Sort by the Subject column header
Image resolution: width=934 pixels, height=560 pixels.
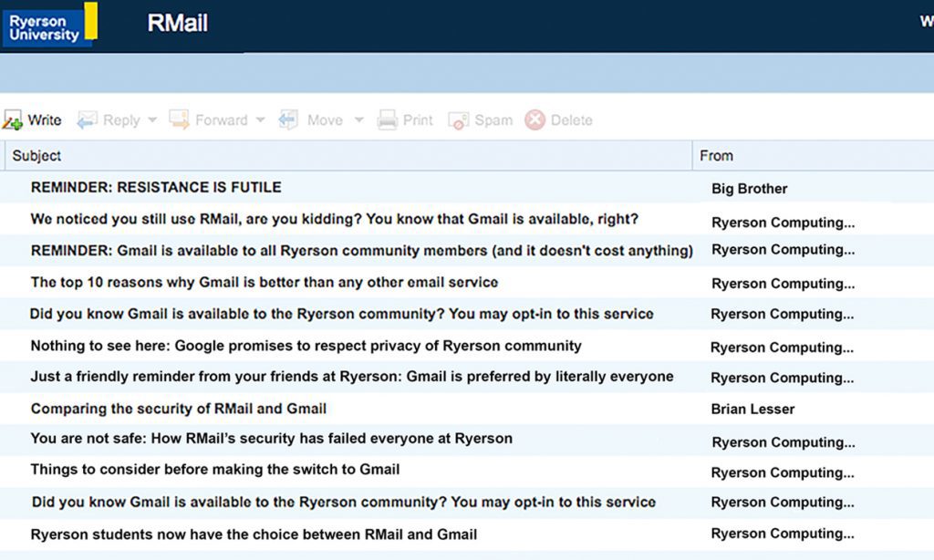point(36,155)
